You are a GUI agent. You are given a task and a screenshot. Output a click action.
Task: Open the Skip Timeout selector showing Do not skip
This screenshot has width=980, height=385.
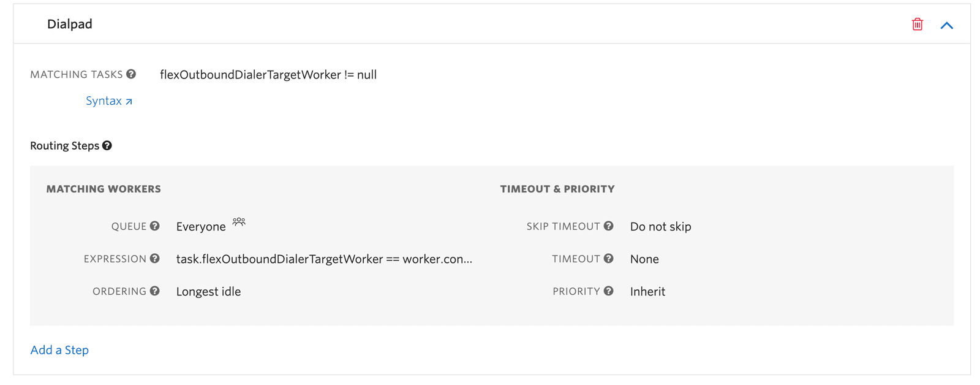pos(660,226)
